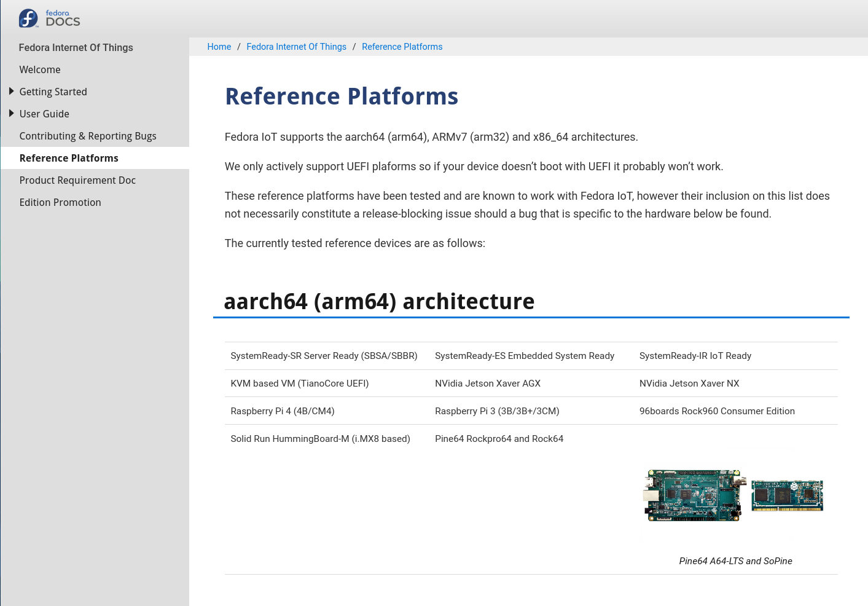Open the Product Requirement Doc page
This screenshot has width=868, height=606.
tap(77, 180)
